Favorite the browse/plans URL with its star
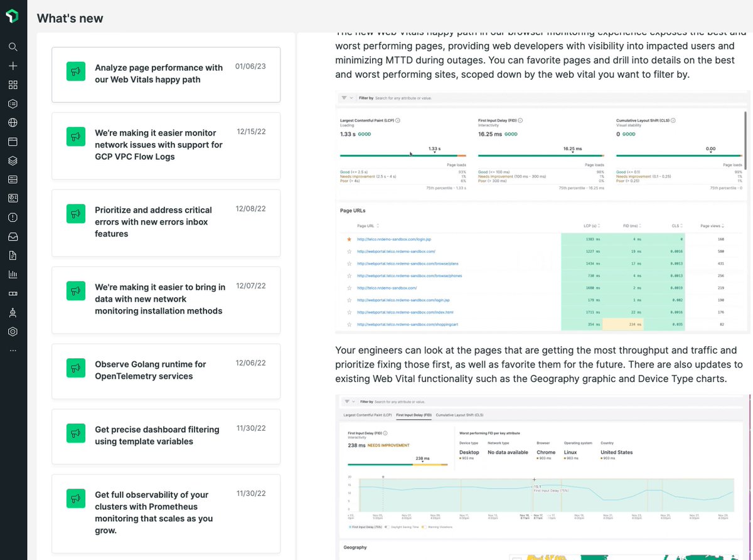Screen dimensions: 753x560 349,263
